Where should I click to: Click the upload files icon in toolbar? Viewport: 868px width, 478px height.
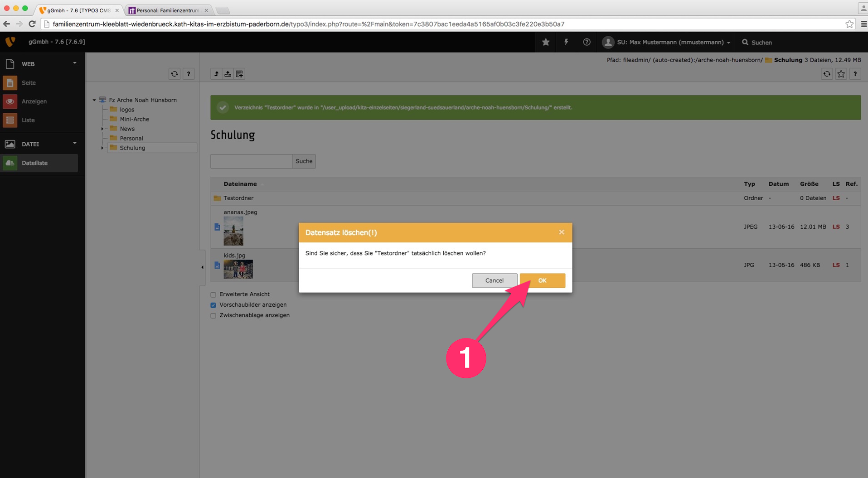(x=228, y=74)
